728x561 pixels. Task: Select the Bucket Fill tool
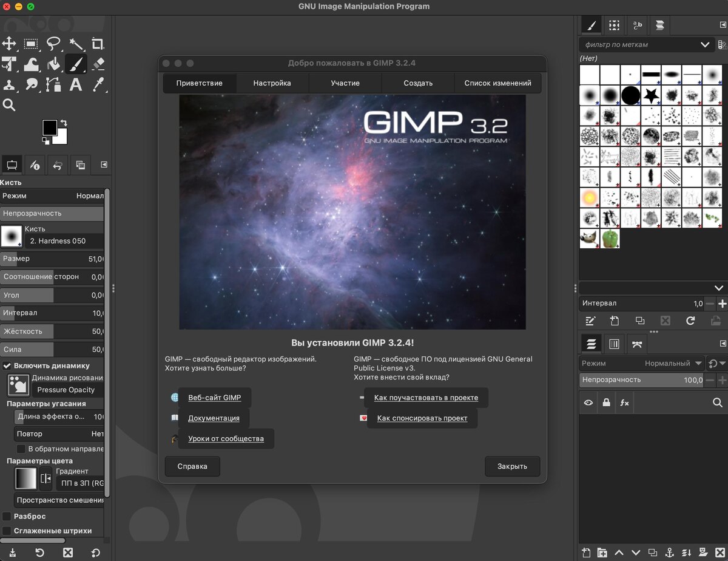53,64
